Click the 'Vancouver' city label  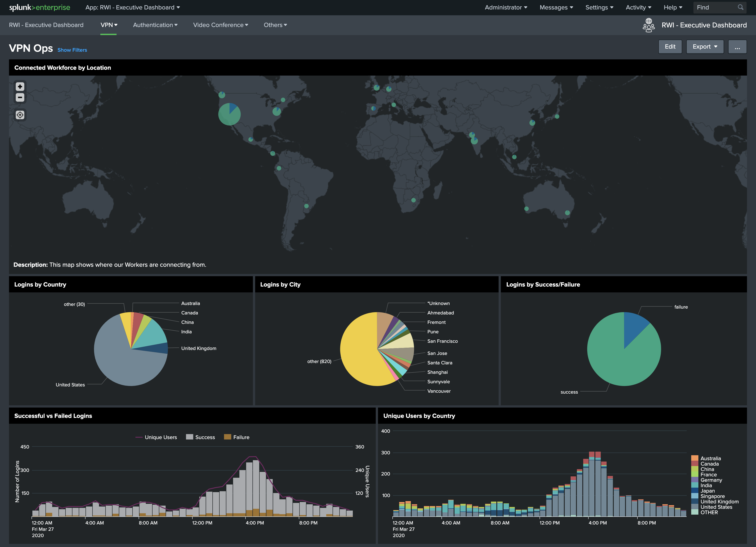(439, 391)
